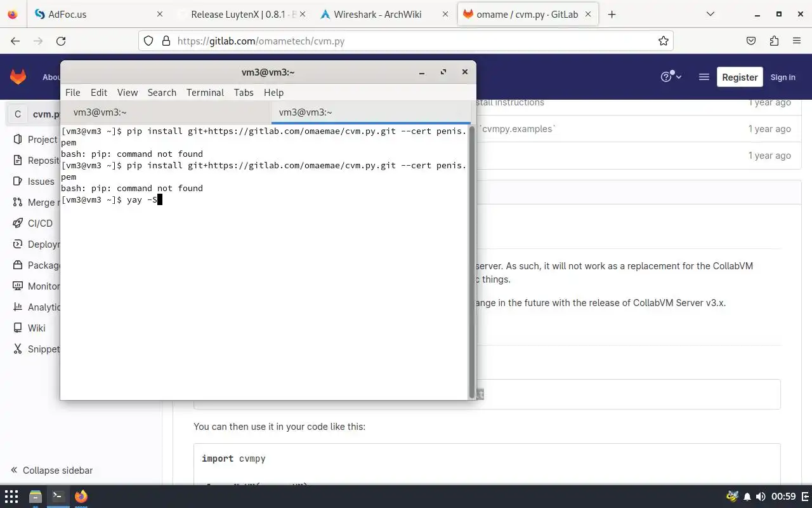Open the terminal Edit menu
The width and height of the screenshot is (812, 508).
click(98, 92)
